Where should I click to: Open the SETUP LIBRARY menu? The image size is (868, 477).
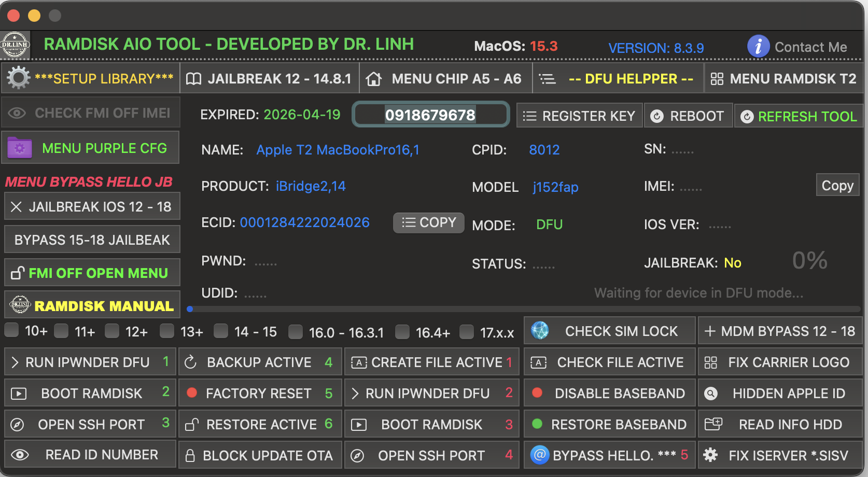click(x=91, y=78)
